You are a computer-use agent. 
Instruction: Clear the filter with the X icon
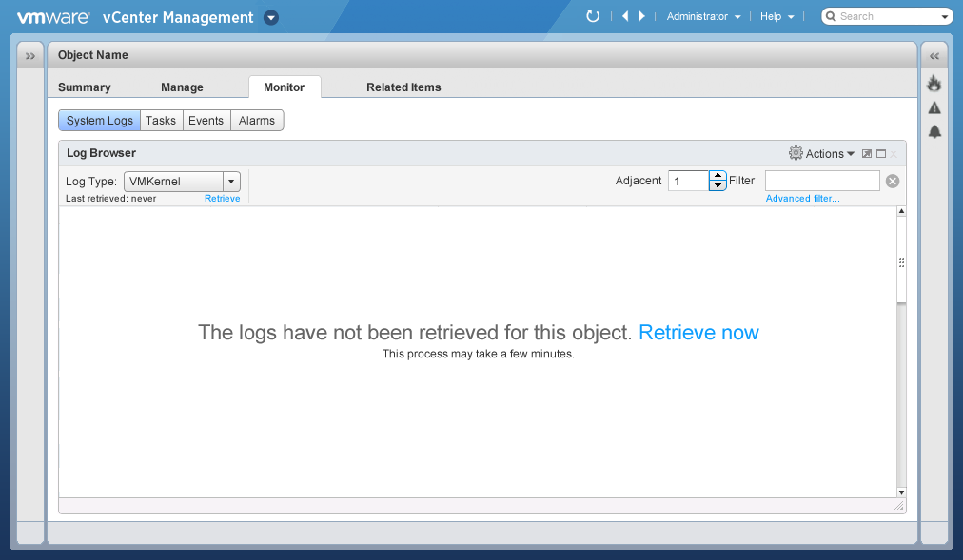pos(893,182)
